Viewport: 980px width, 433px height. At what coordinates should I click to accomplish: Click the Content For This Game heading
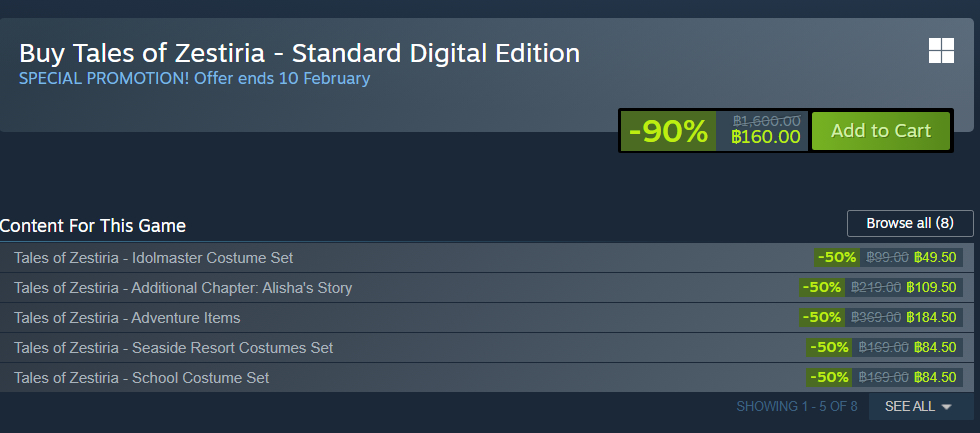pos(93,226)
